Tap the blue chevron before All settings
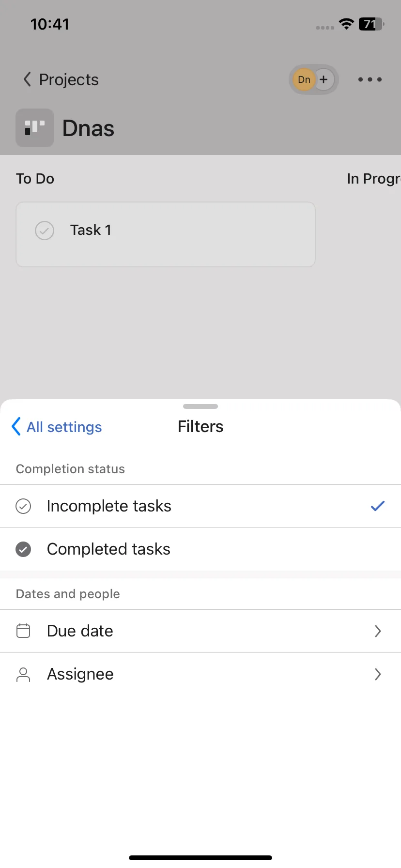The width and height of the screenshot is (401, 868). pyautogui.click(x=16, y=427)
